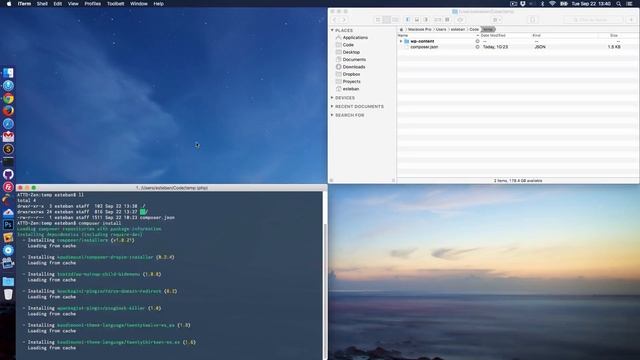Click Users in the path bar
Image resolution: width=640 pixels, height=360 pixels.
[441, 29]
